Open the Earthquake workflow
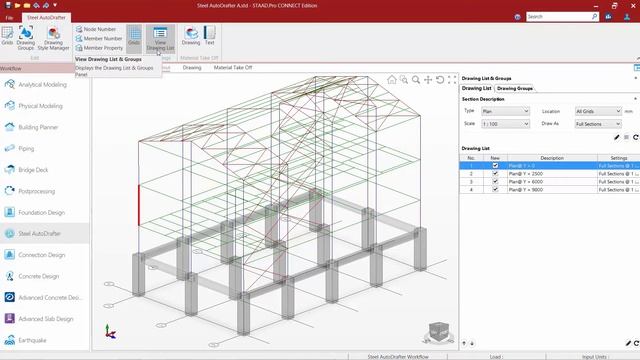This screenshot has height=360, width=640. (45, 340)
